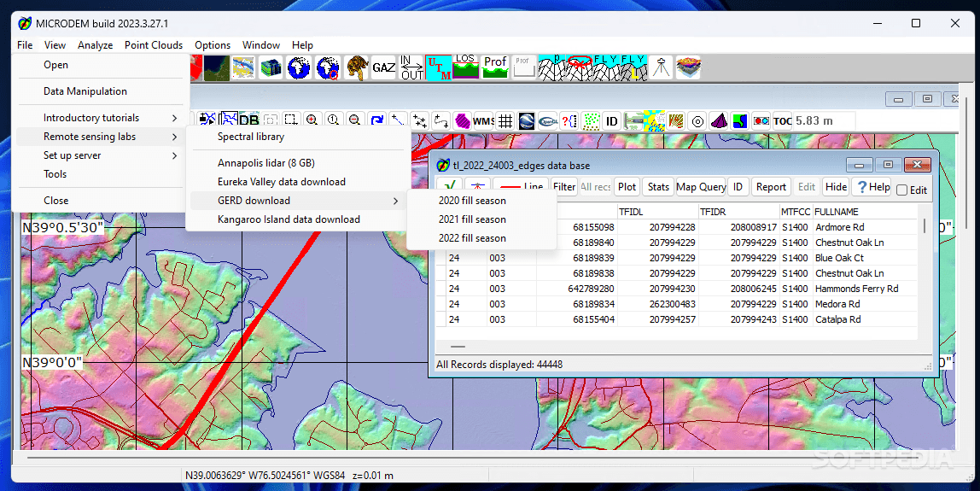Open Help in data base window toolbar
Screen dimensions: 980x491
point(872,186)
